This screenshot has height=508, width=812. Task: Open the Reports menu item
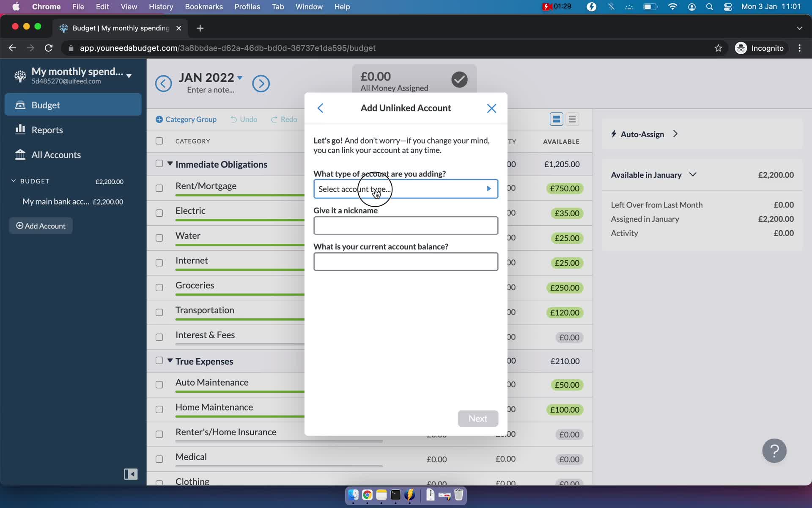[x=47, y=130]
